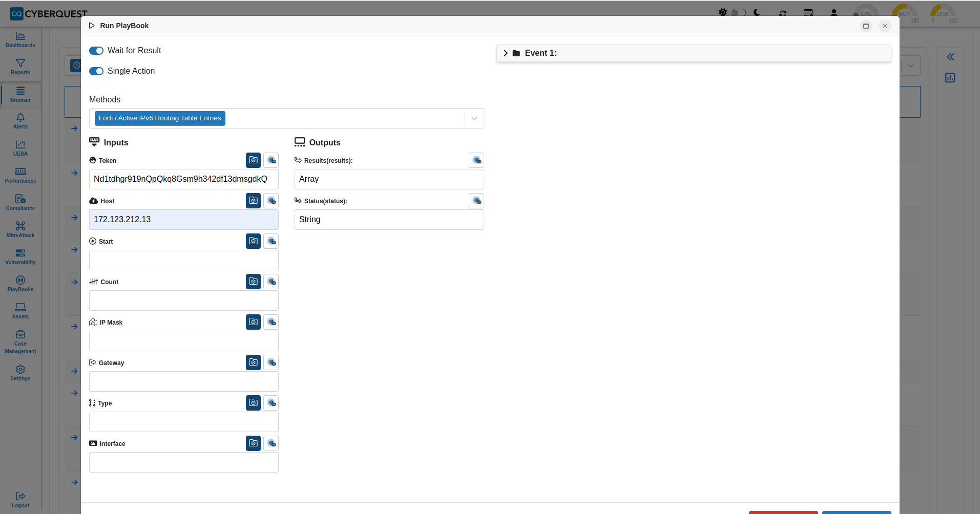
Task: Toggle the Wait for Result switch
Action: (96, 51)
